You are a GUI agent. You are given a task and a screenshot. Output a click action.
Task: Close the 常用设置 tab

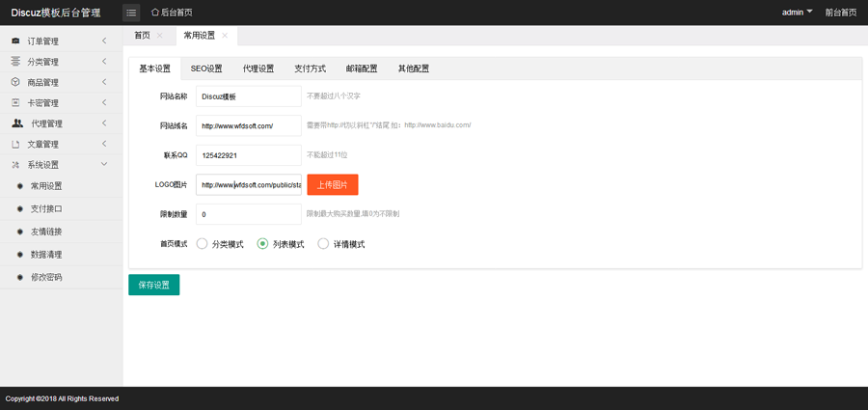pyautogui.click(x=225, y=35)
